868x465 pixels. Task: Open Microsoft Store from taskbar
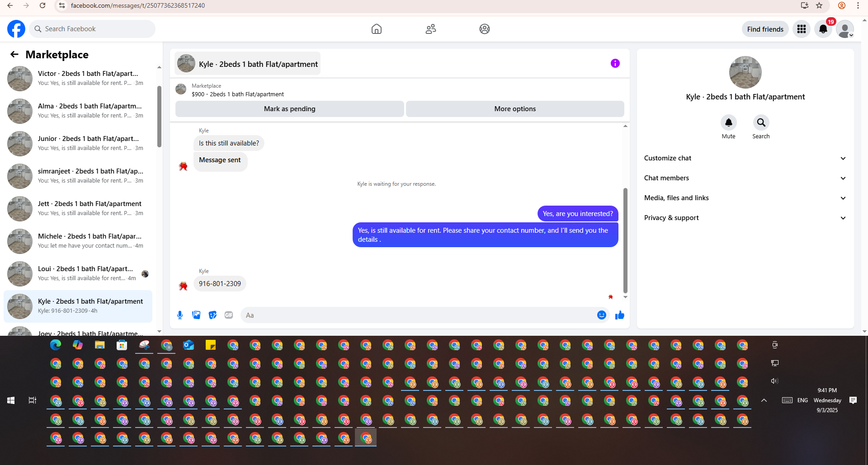[122, 345]
